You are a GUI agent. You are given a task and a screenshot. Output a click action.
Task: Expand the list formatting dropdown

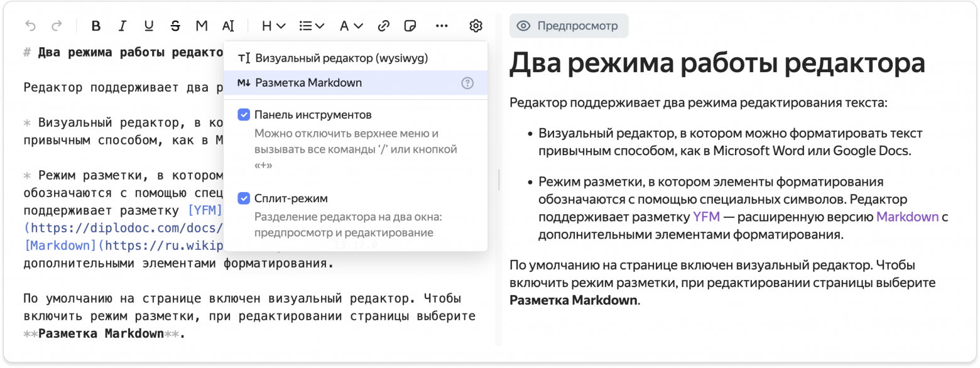pos(311,26)
